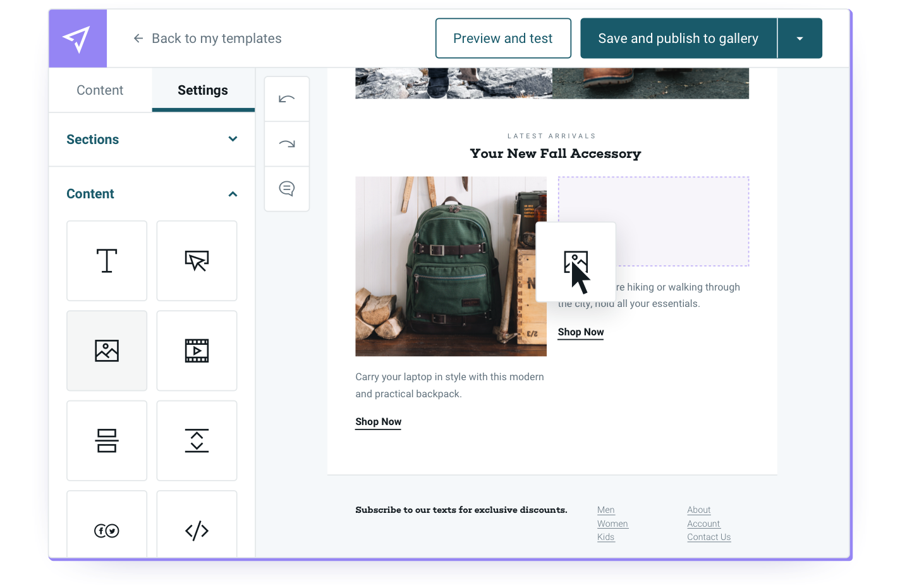Open the save options dropdown arrow
900x588 pixels.
[x=800, y=39]
